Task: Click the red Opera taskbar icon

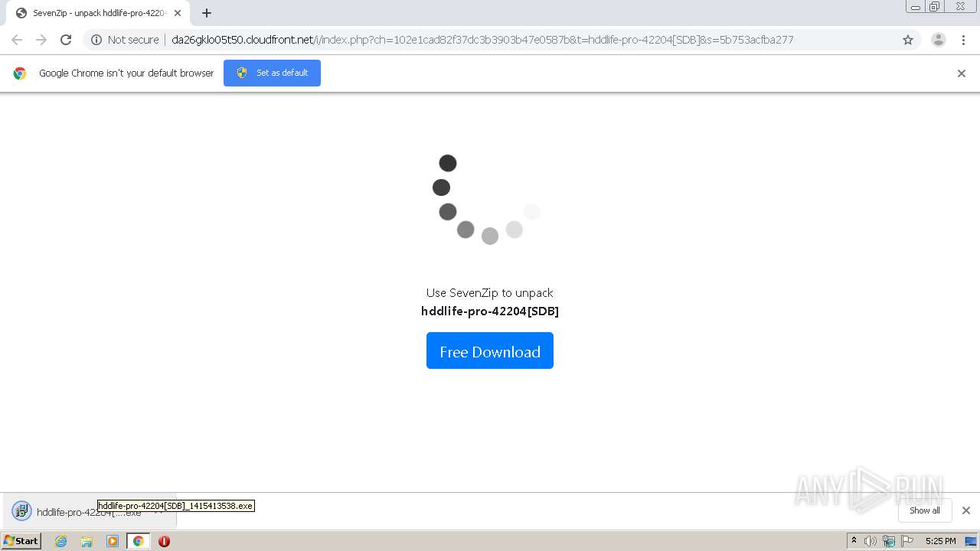Action: tap(164, 541)
